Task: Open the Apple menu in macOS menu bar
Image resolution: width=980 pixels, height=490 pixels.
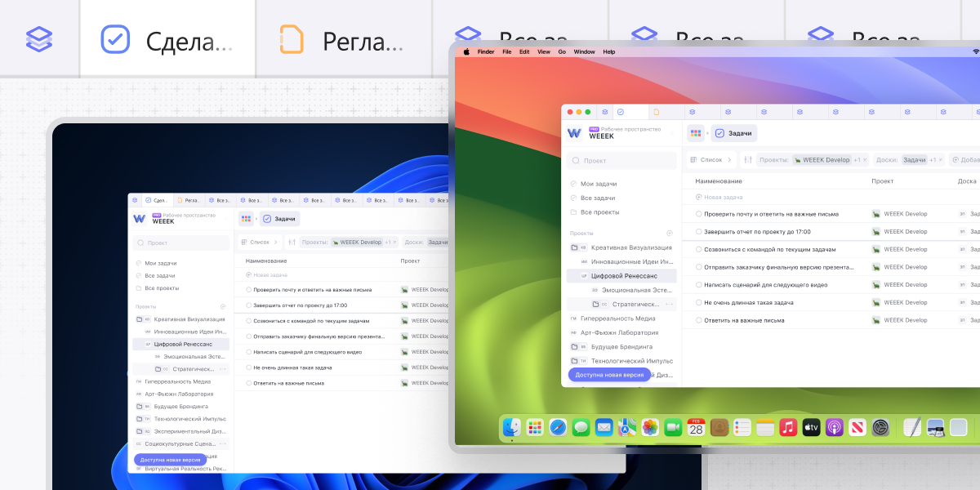Action: coord(467,51)
